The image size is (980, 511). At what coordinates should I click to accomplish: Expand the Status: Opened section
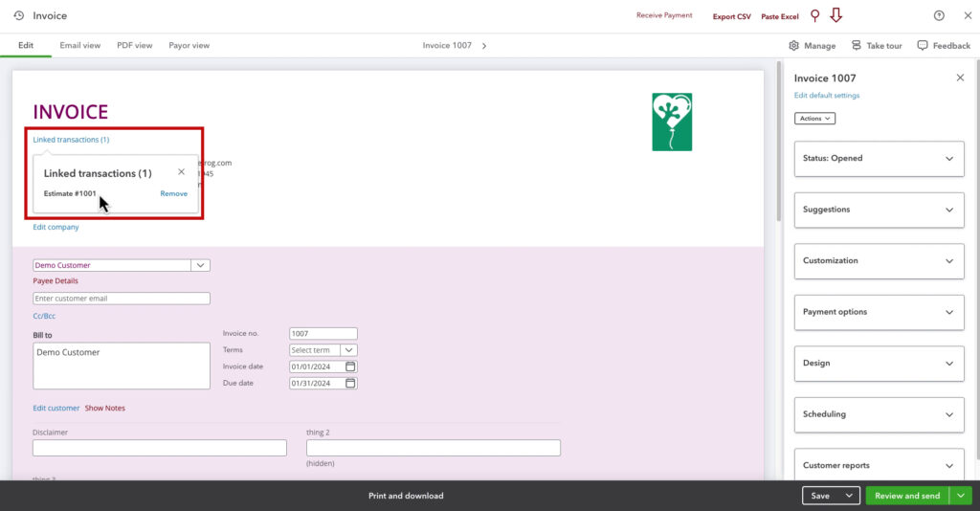click(x=879, y=159)
